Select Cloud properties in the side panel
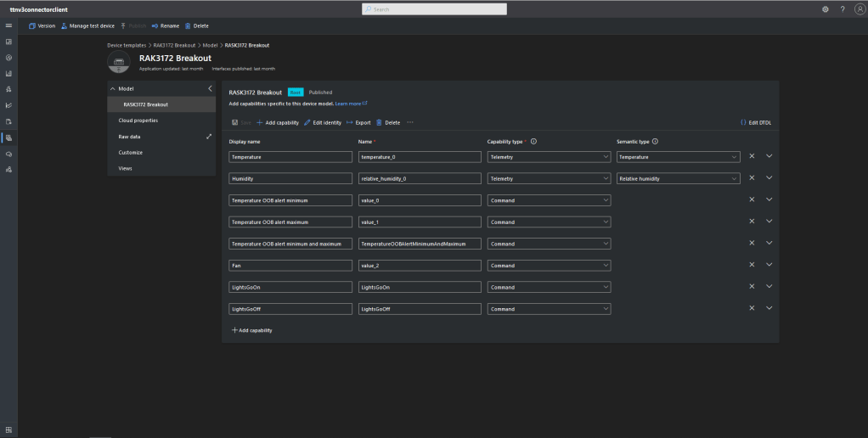The width and height of the screenshot is (868, 438). pos(138,121)
